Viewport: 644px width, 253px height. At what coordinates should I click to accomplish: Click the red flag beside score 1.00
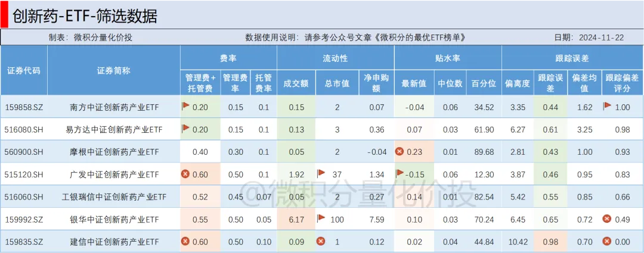click(608, 107)
